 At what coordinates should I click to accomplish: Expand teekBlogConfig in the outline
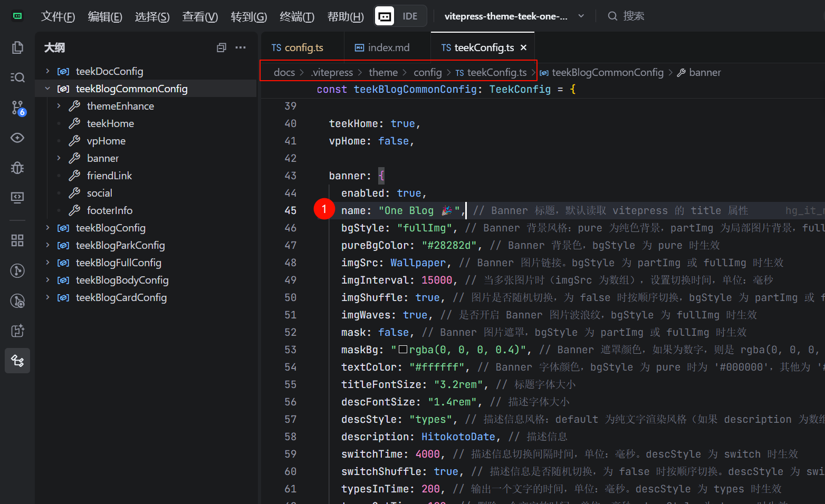click(47, 228)
